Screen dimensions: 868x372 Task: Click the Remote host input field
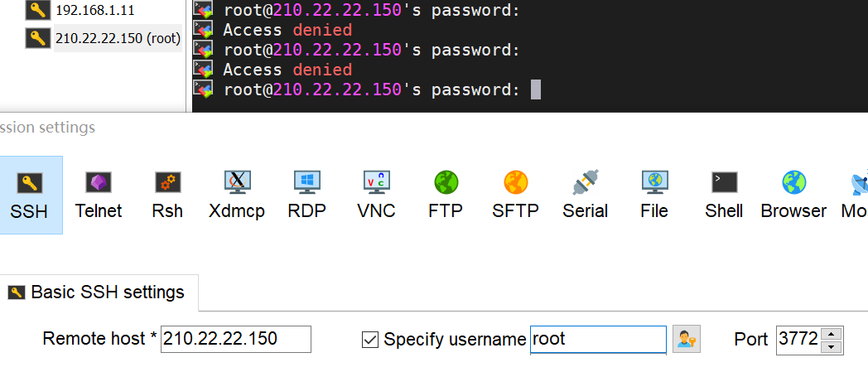(x=236, y=339)
